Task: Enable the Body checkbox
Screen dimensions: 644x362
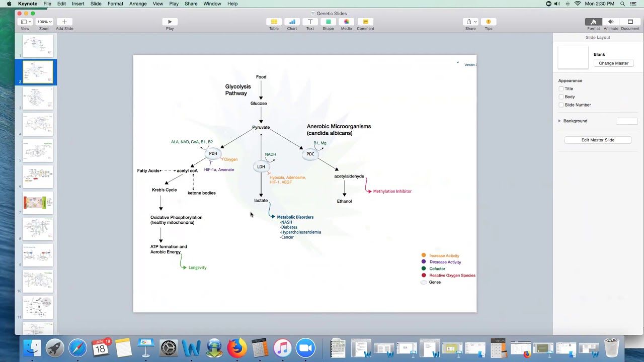Action: (561, 97)
